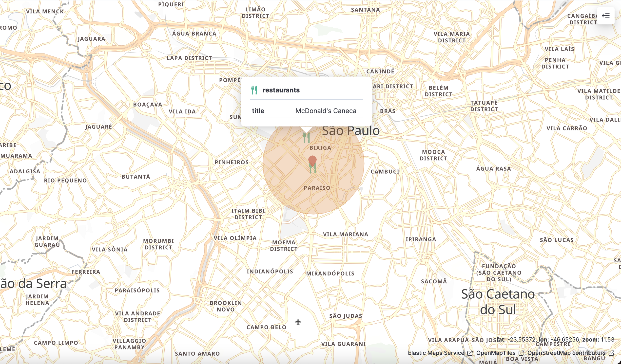Click the "BRÁS" neighborhood label

[388, 111]
